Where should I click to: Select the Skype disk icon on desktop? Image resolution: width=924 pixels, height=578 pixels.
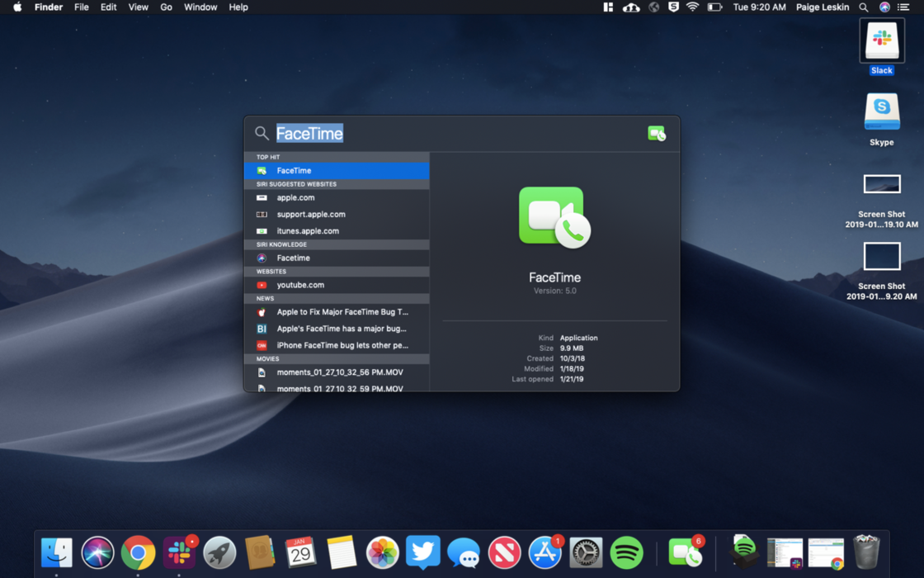882,112
